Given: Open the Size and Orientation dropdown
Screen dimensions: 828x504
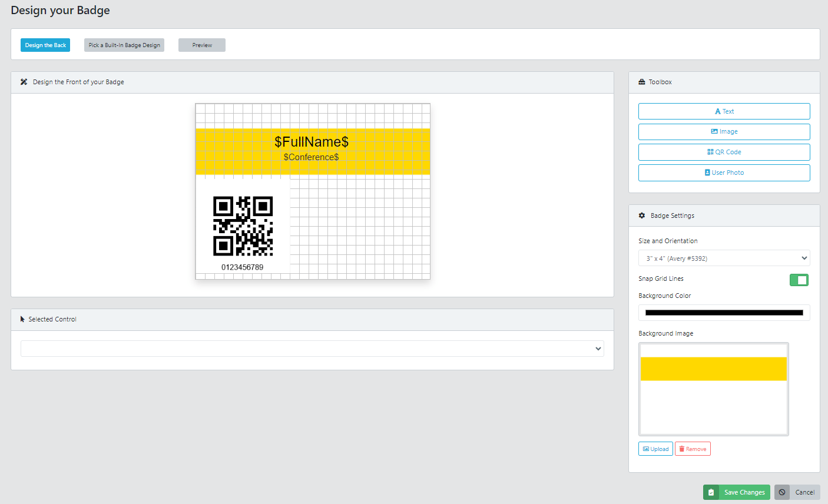Looking at the screenshot, I should [x=724, y=258].
